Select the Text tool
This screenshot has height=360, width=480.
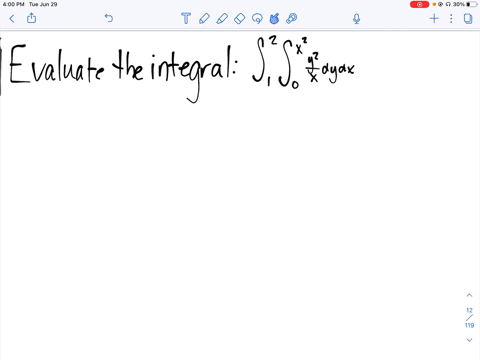click(186, 18)
